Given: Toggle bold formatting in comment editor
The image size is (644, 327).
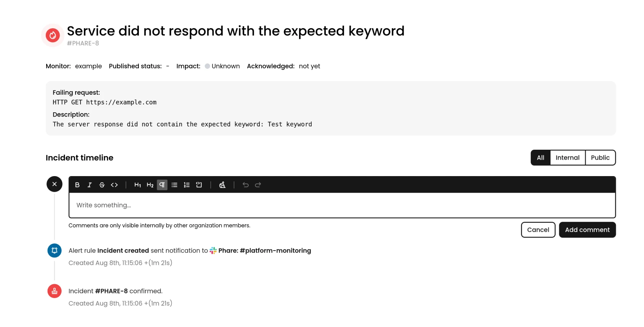Looking at the screenshot, I should point(77,185).
